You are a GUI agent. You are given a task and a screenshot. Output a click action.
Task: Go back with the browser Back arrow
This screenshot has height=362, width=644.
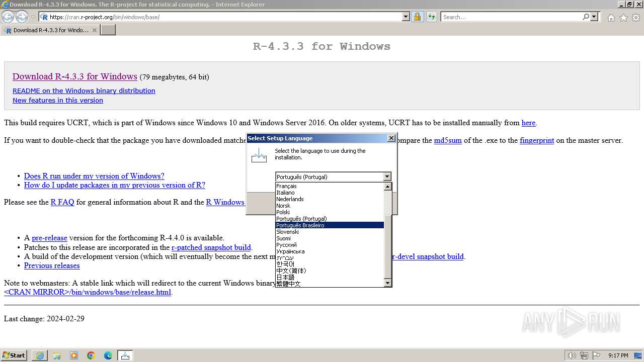point(8,17)
